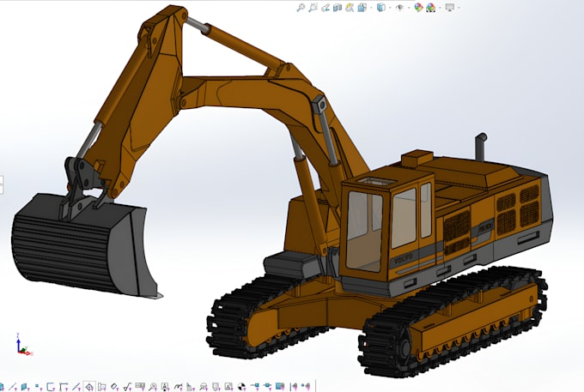
Task: Click the framed-A block filter icon
Action: click(228, 387)
